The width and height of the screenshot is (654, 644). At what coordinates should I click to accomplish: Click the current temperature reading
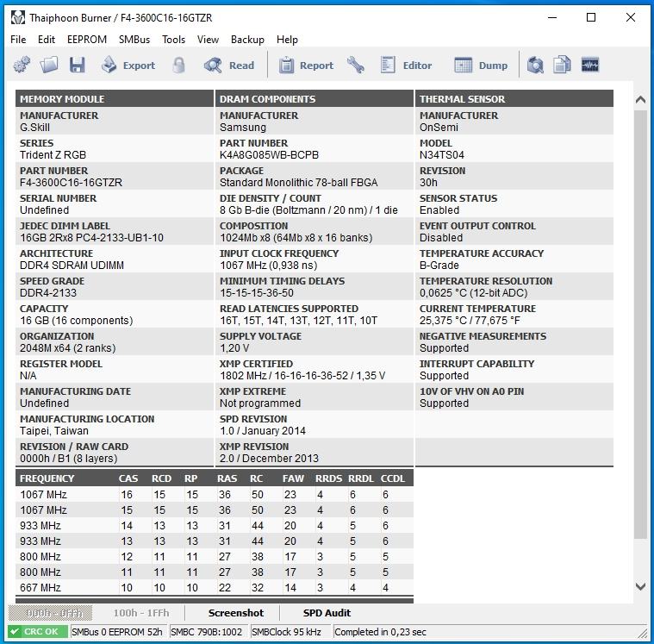click(x=470, y=321)
